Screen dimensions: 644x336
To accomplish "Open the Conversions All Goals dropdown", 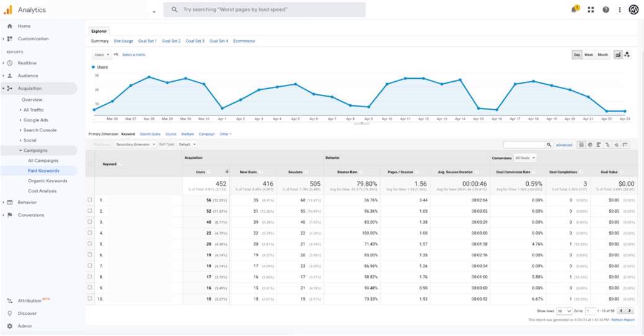I will (525, 158).
